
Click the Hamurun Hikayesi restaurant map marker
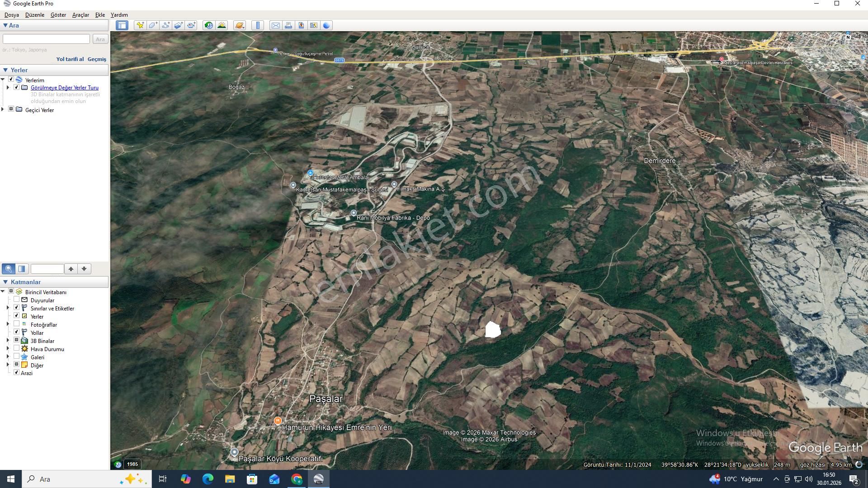pos(278,421)
